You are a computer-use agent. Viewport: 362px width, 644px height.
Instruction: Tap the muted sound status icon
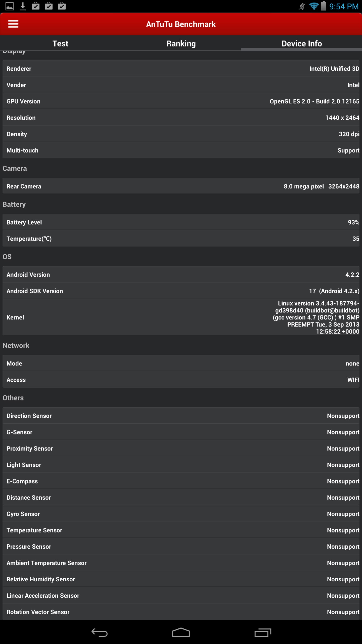[302, 6]
